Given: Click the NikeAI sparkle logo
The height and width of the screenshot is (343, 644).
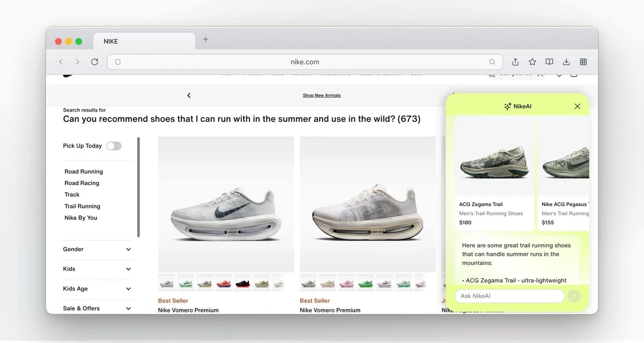Looking at the screenshot, I should pos(507,106).
